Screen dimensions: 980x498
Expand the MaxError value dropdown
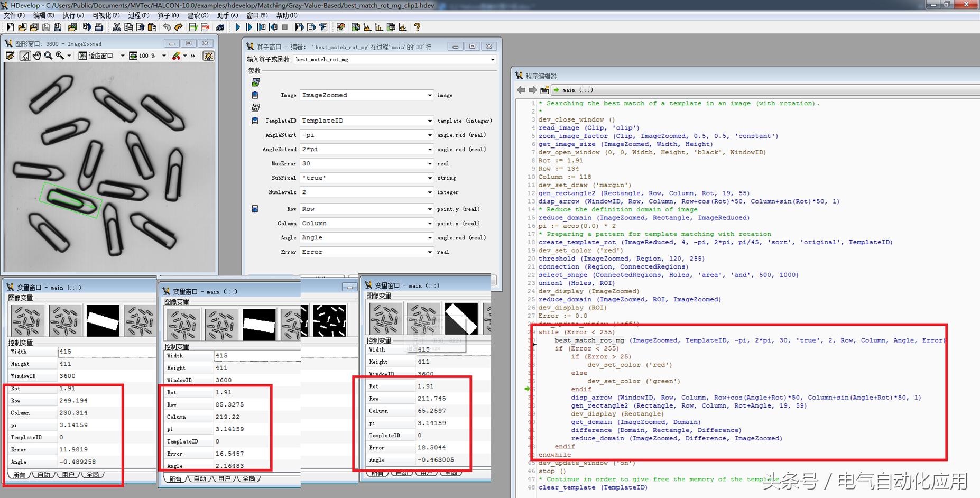pos(430,164)
